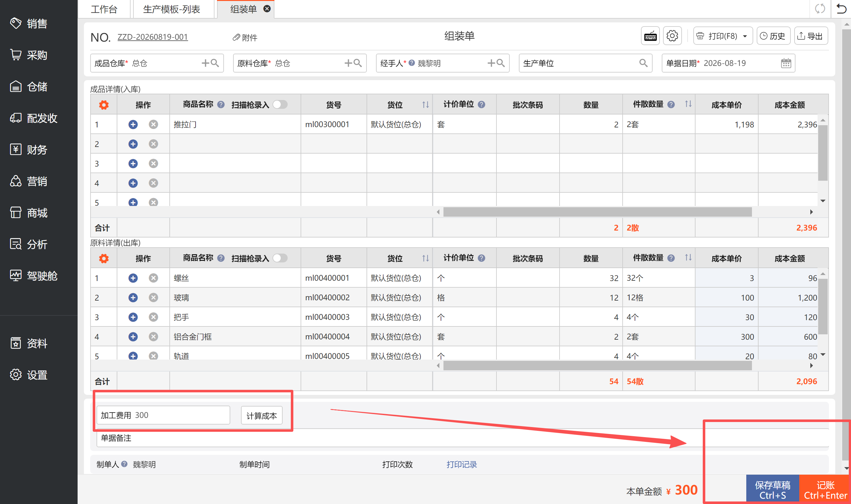851x504 pixels.
Task: Click the 成品详情 horizontal scrollbar
Action: coord(597,212)
